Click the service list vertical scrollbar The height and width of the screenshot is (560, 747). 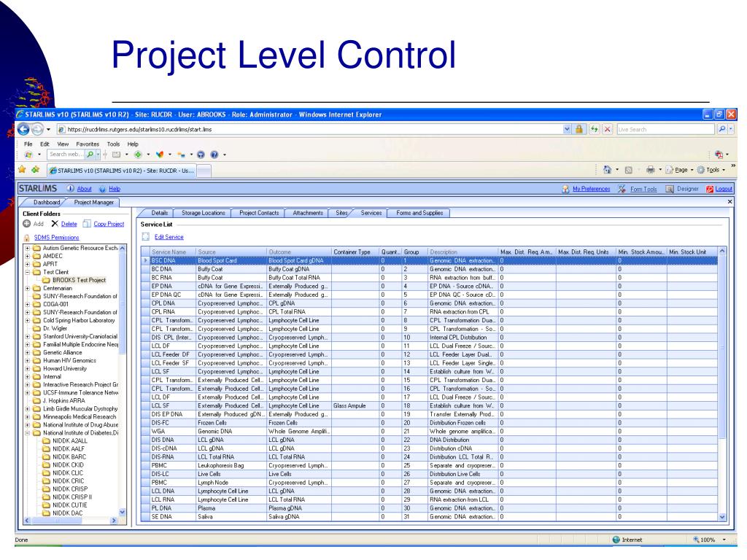click(x=722, y=384)
